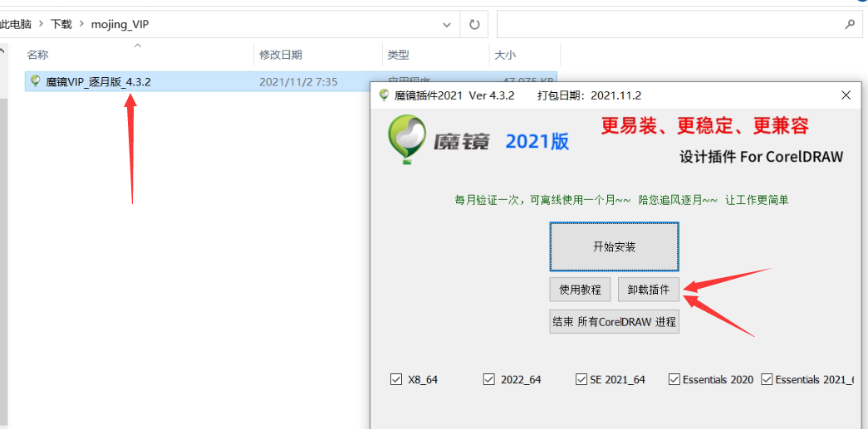Click the file date 2021/11/2 7:35
868x429 pixels.
(298, 82)
